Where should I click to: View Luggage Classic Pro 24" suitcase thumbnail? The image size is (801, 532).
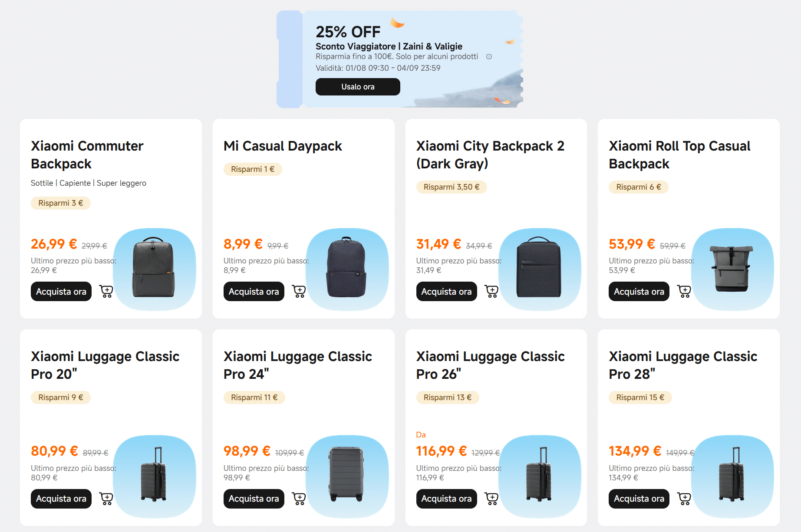[x=347, y=476]
